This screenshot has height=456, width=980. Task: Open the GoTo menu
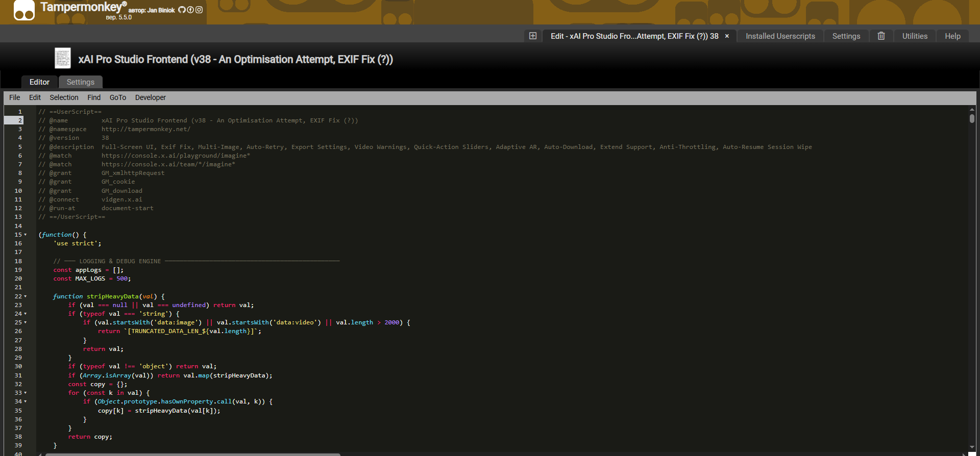118,97
